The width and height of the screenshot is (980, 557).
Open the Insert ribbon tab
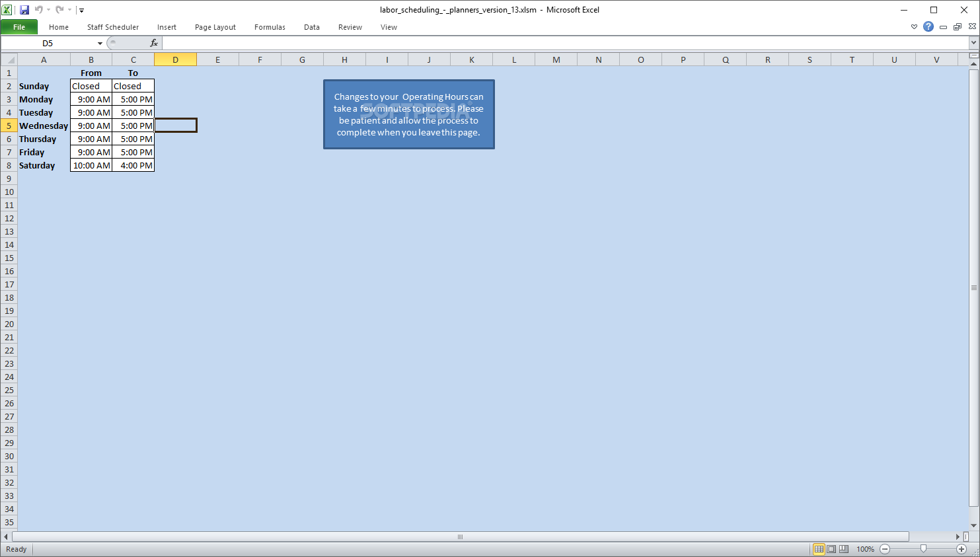[167, 27]
